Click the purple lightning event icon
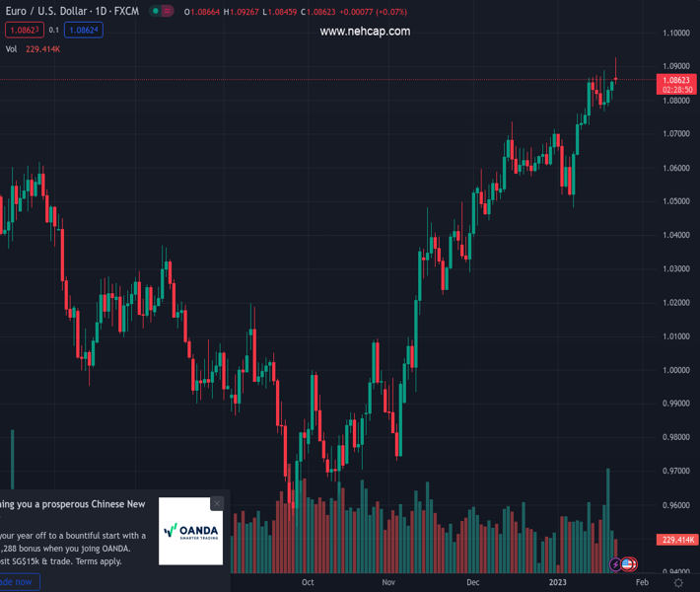700x592 pixels. (x=616, y=564)
